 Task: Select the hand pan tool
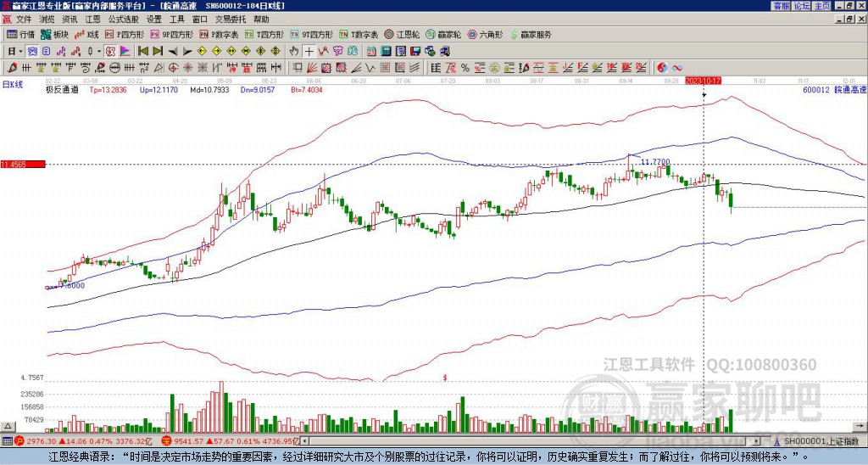pos(294,52)
